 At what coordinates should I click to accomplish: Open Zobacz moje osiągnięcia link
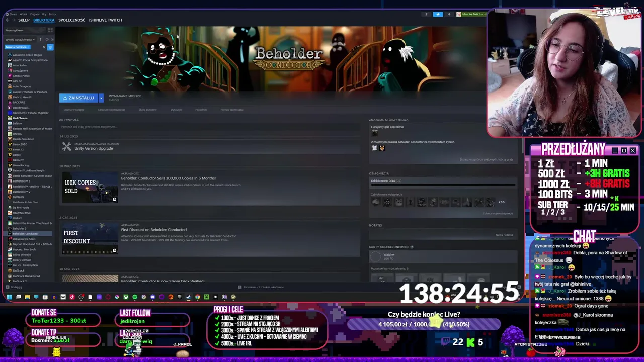point(498,213)
